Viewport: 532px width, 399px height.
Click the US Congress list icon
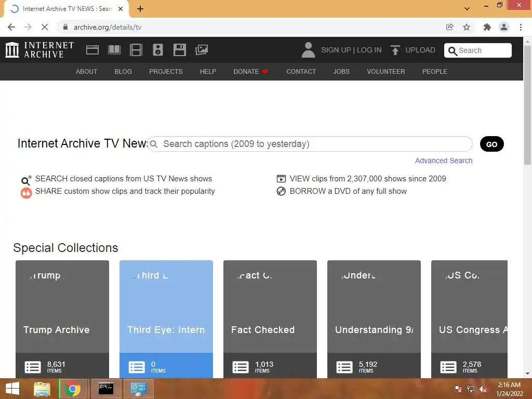tap(448, 367)
